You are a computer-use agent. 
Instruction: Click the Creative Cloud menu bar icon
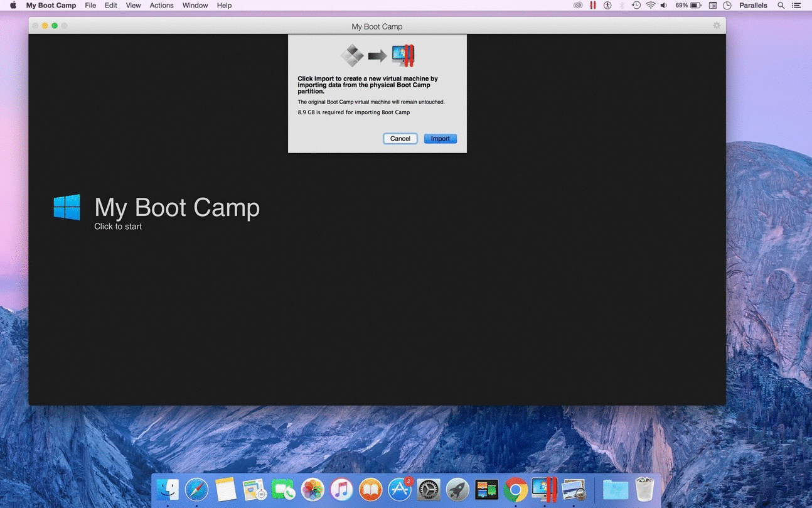578,5
